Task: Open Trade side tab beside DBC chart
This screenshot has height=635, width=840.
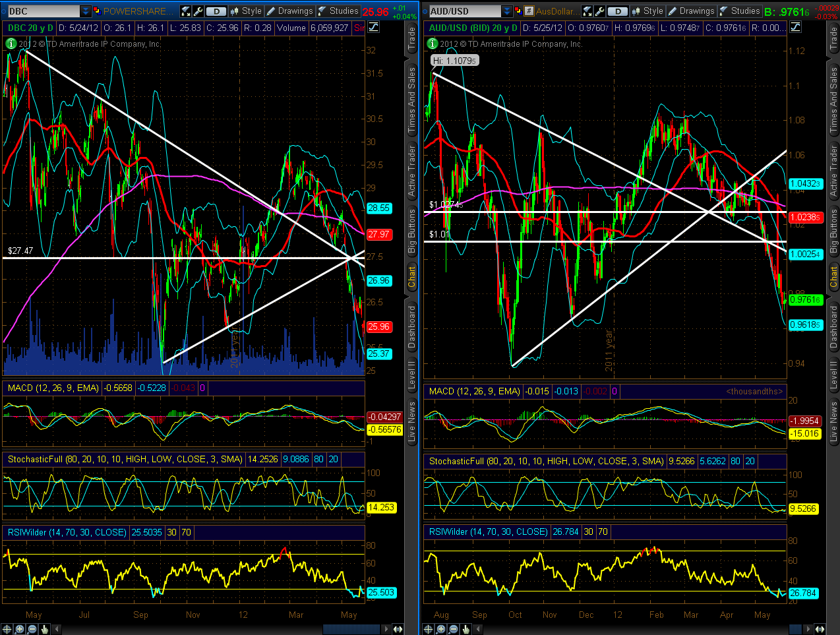Action: click(x=412, y=39)
